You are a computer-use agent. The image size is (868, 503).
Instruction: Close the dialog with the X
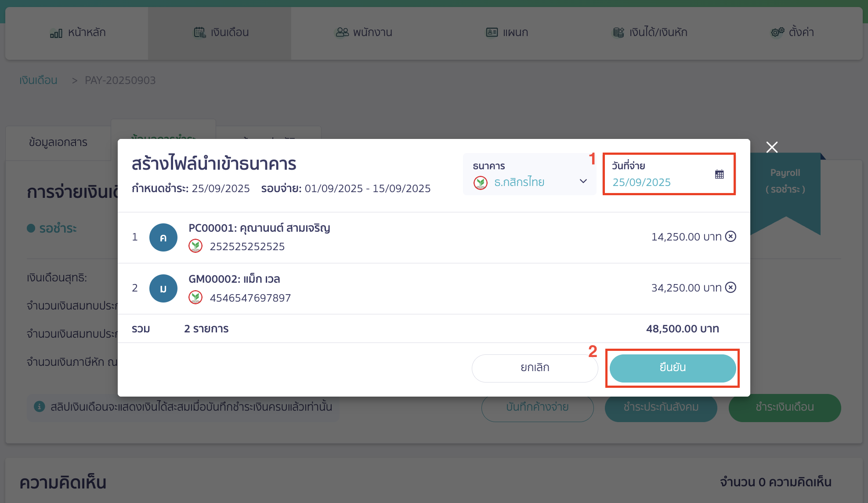coord(772,147)
